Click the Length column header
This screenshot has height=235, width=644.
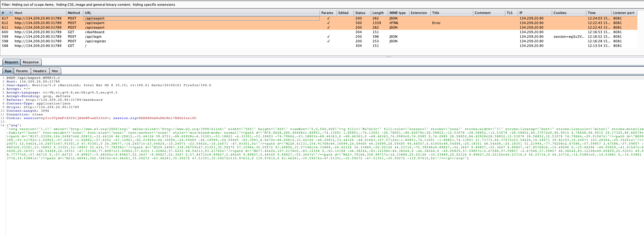tap(379, 13)
